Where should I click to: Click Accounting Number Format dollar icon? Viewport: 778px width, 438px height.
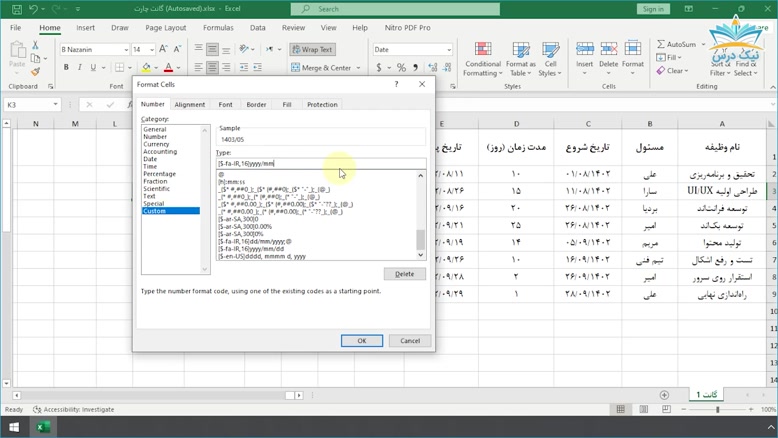coord(379,67)
